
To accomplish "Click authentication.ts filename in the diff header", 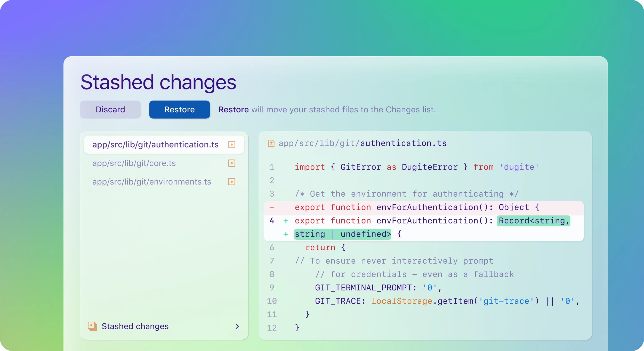I will pyautogui.click(x=404, y=144).
